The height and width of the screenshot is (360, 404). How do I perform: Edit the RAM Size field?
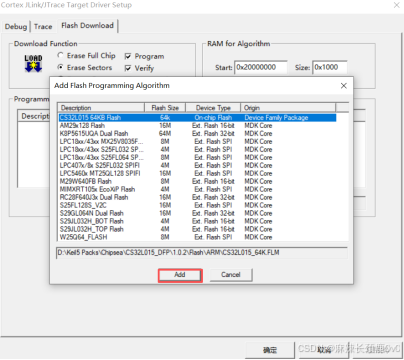[330, 67]
